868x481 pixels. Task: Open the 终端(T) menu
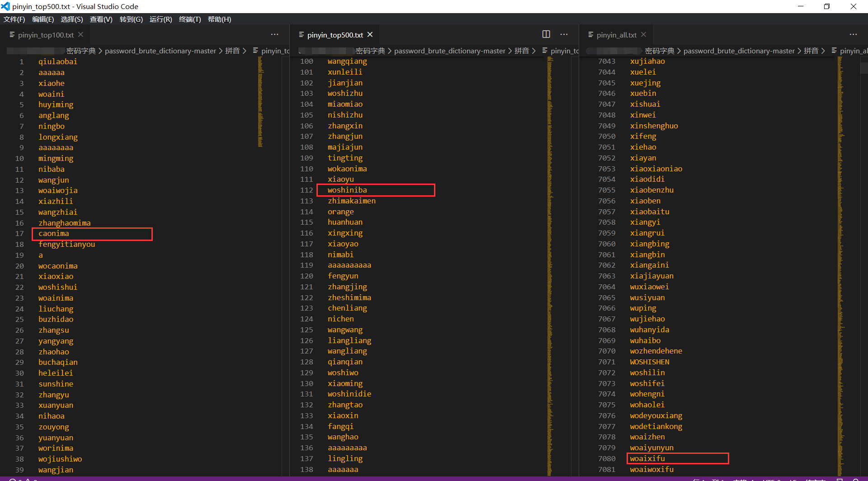190,19
